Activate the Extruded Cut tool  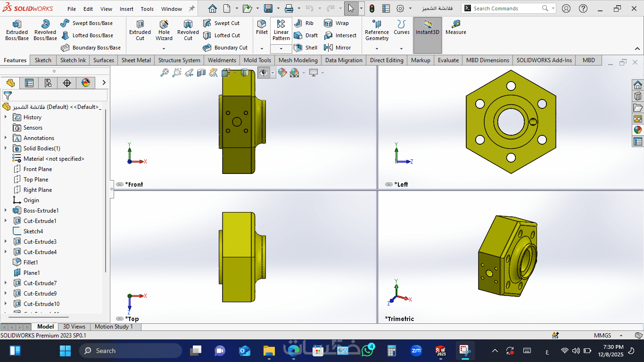click(140, 30)
